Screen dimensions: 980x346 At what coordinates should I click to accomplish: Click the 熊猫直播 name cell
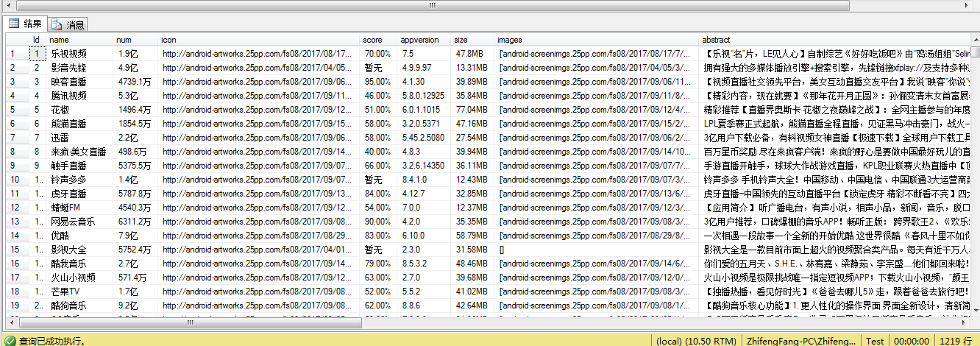(80, 124)
